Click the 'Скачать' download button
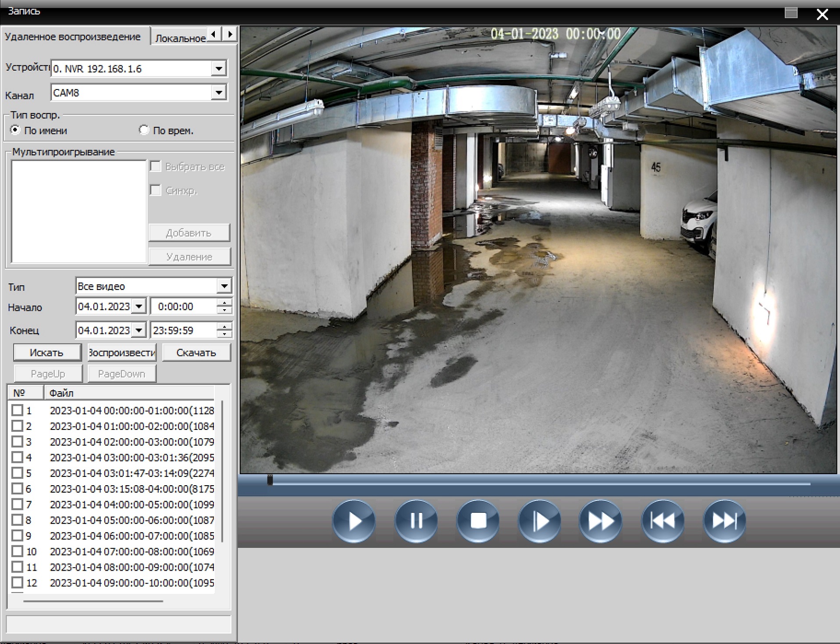This screenshot has height=644, width=840. pos(196,353)
